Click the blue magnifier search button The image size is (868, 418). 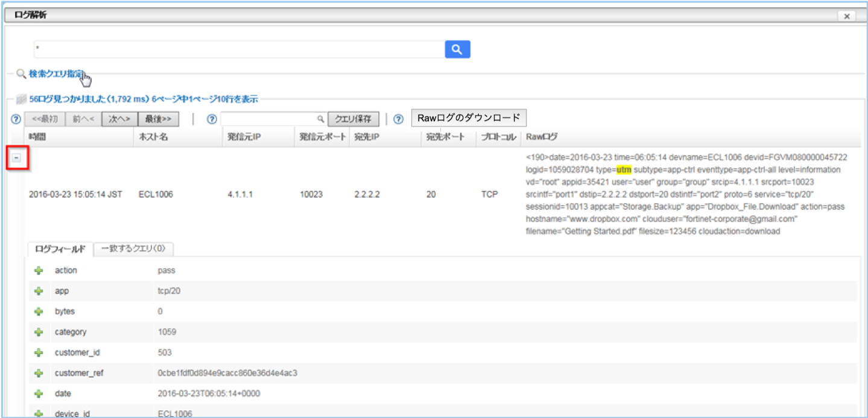coord(457,49)
